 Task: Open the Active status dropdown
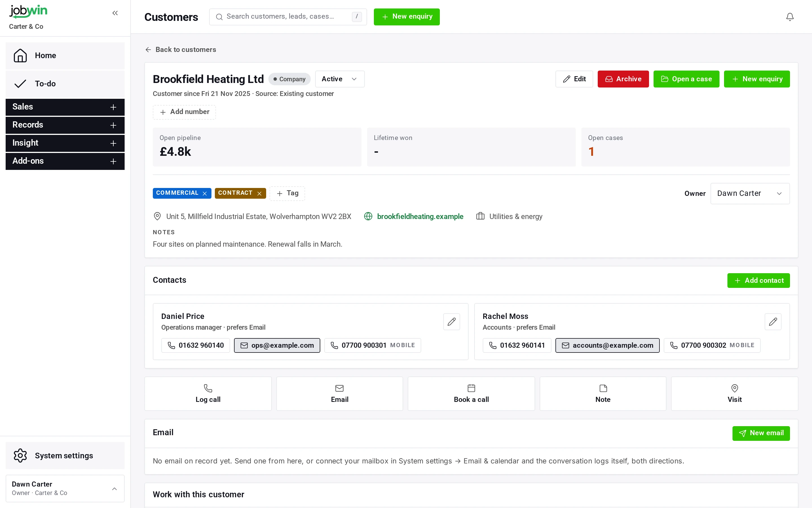click(x=339, y=79)
